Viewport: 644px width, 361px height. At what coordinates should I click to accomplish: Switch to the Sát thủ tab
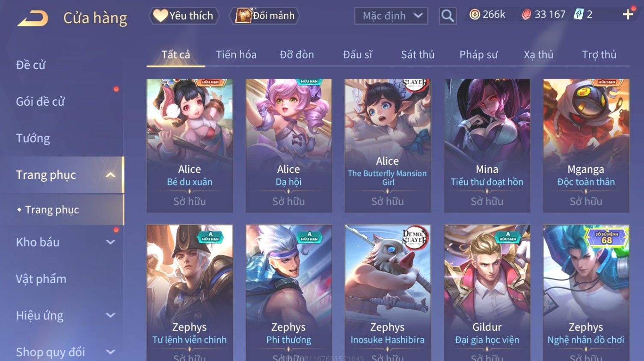point(418,55)
